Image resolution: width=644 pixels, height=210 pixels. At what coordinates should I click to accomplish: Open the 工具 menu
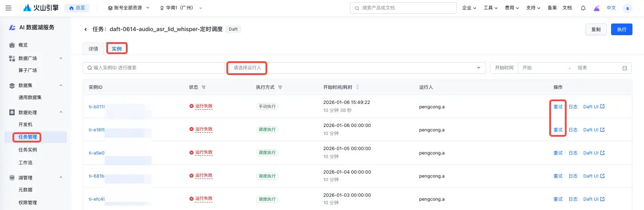pos(491,8)
